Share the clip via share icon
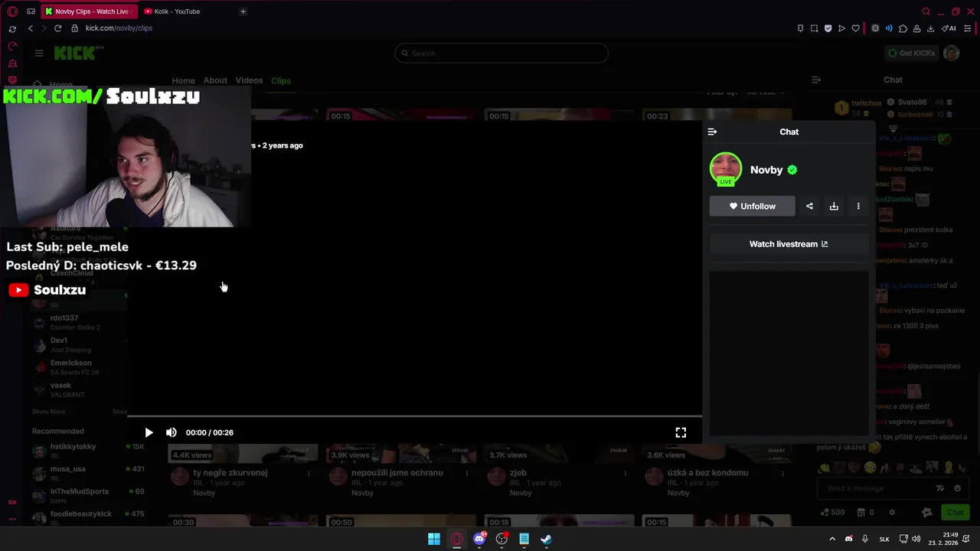This screenshot has height=551, width=980. click(809, 206)
